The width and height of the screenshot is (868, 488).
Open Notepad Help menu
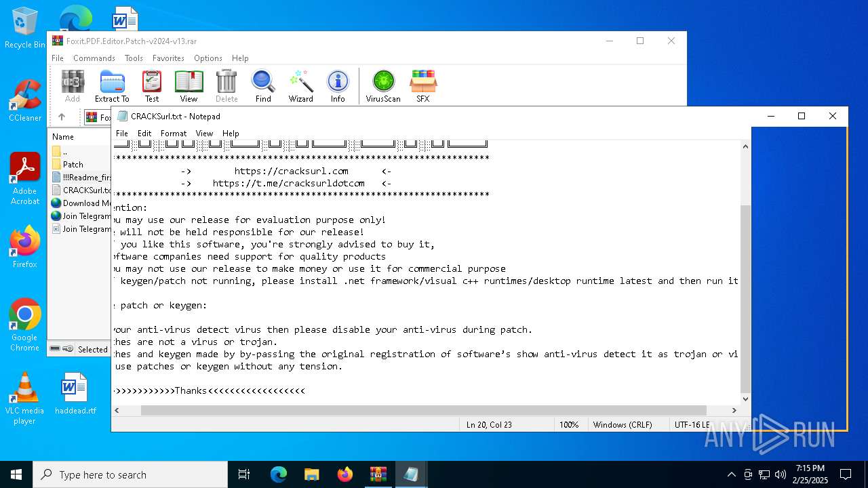(x=231, y=134)
